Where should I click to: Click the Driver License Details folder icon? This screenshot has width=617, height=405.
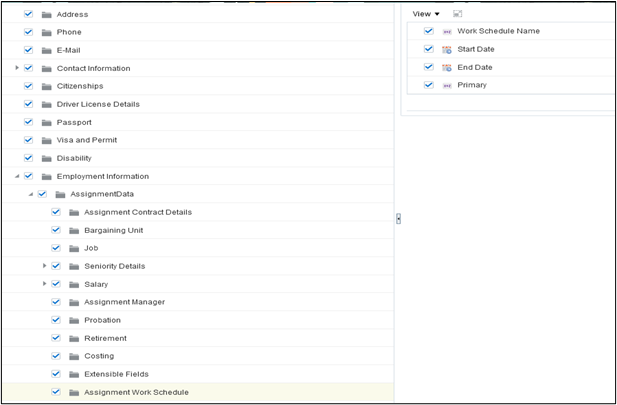(47, 105)
